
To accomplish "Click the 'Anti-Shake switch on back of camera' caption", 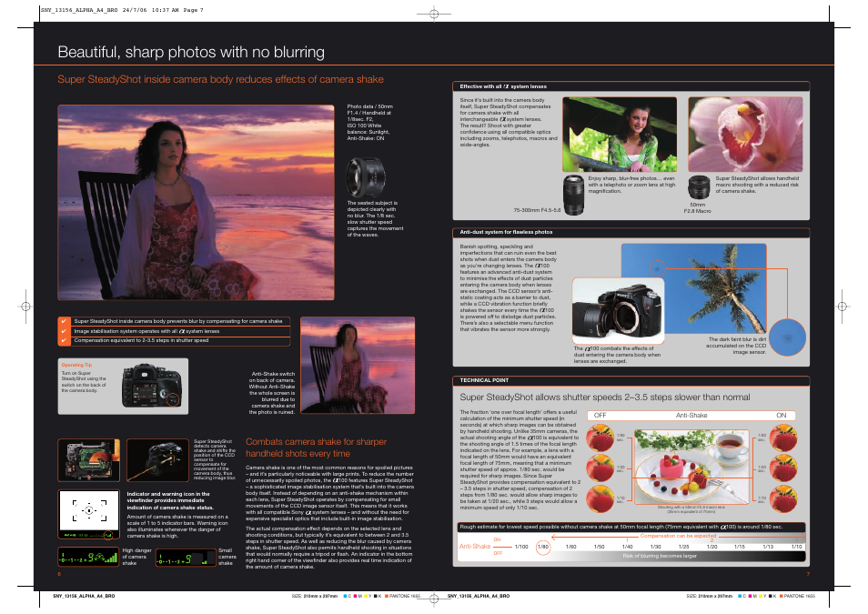I will pyautogui.click(x=272, y=393).
